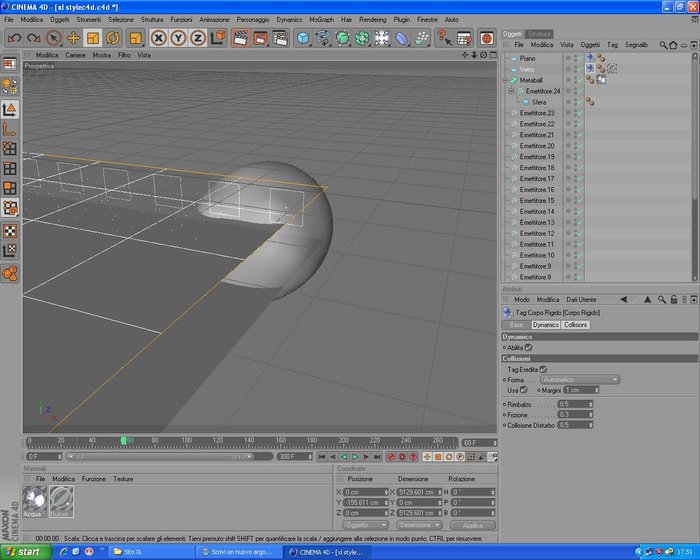Open the MoGraph menu

[x=321, y=20]
